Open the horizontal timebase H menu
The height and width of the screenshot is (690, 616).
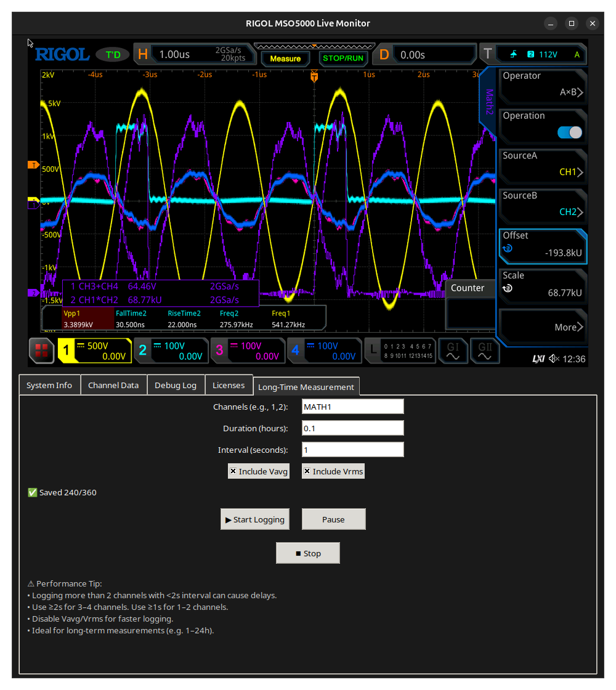(x=195, y=54)
